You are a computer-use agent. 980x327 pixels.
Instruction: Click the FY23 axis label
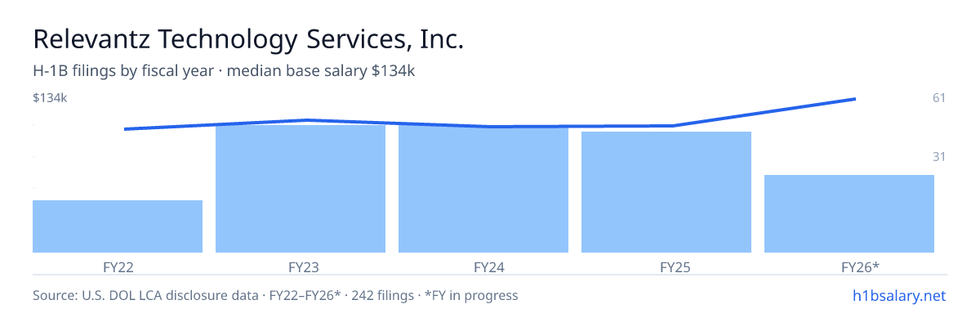coord(301,267)
